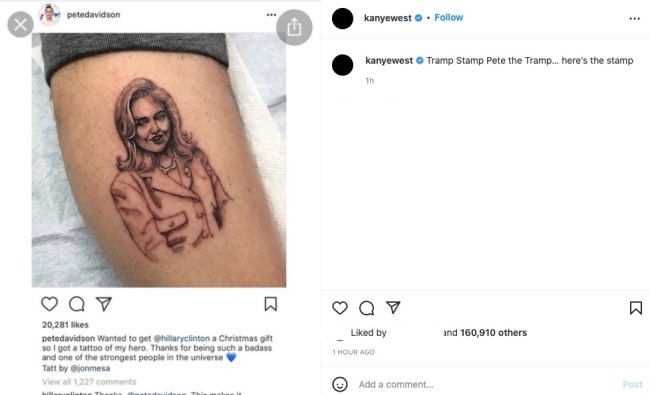Open the @hillaryclinton mention link
The width and height of the screenshot is (650, 395).
coord(182,339)
